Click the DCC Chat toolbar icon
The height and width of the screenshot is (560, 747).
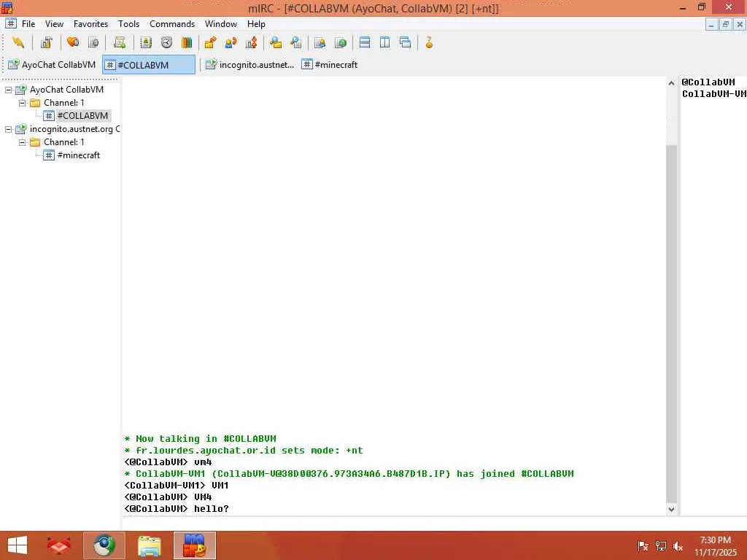coord(231,43)
